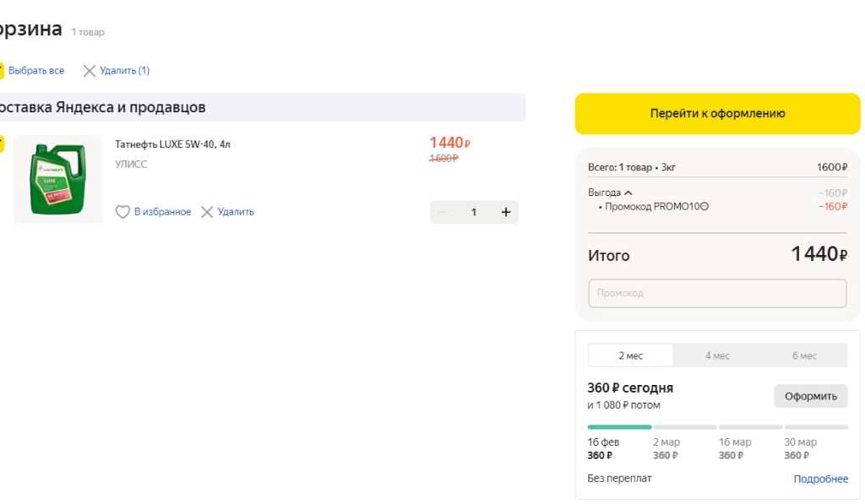This screenshot has height=504, width=865.
Task: Select all items via Выбрать все
Action: pyautogui.click(x=35, y=71)
